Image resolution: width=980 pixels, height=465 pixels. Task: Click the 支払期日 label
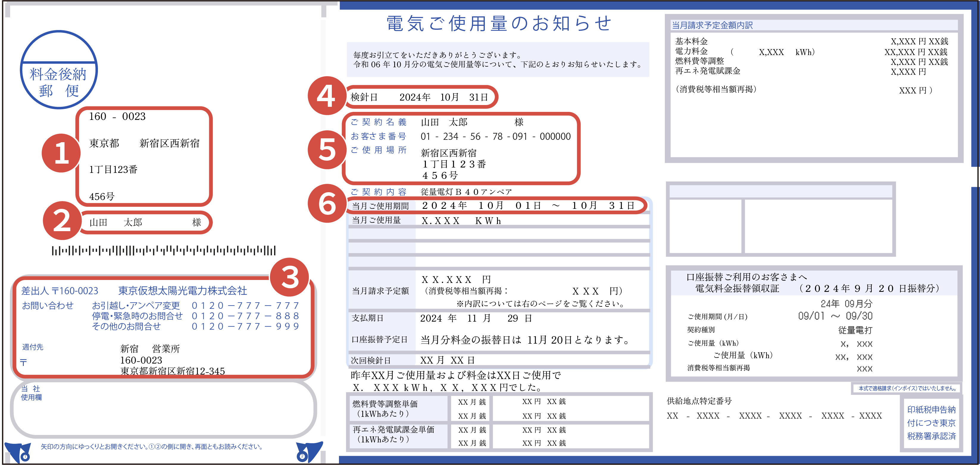[x=368, y=318]
